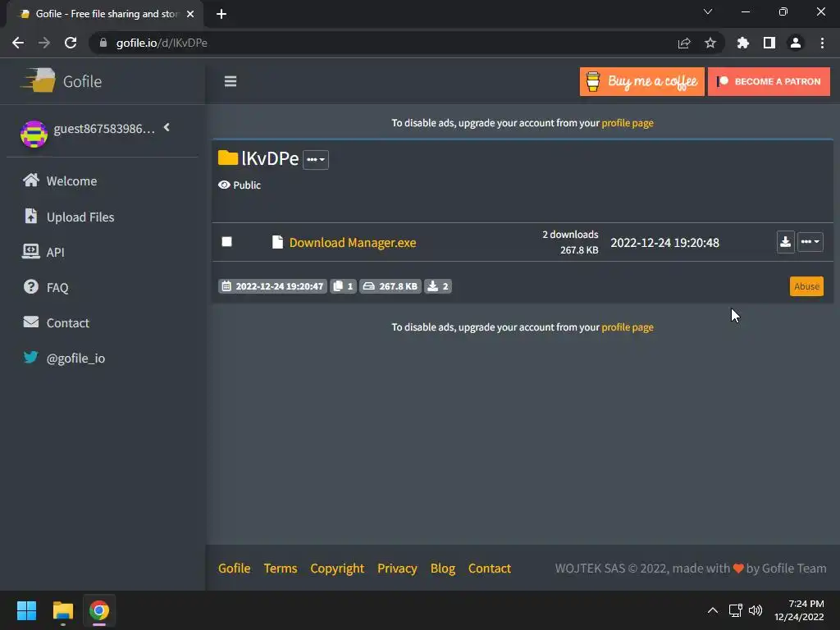Open Gofile footer link
The width and height of the screenshot is (840, 630).
coord(234,568)
